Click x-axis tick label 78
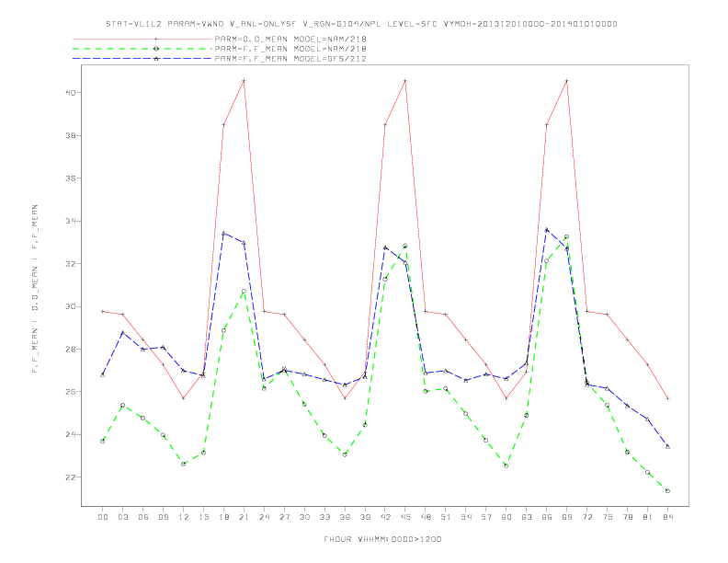The height and width of the screenshot is (563, 728). 627,517
